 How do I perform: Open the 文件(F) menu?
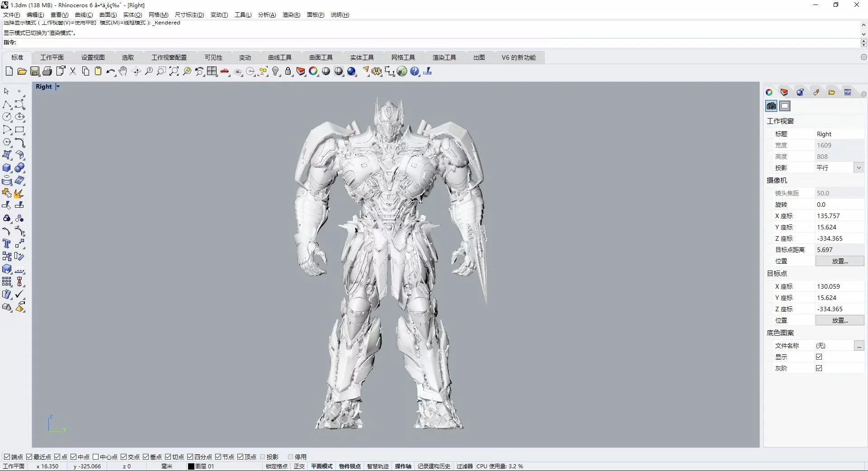click(12, 14)
